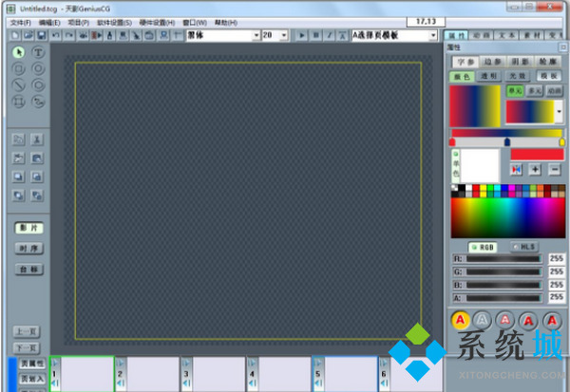Click the 时序 button
Viewport: 570px width, 392px height.
28,248
